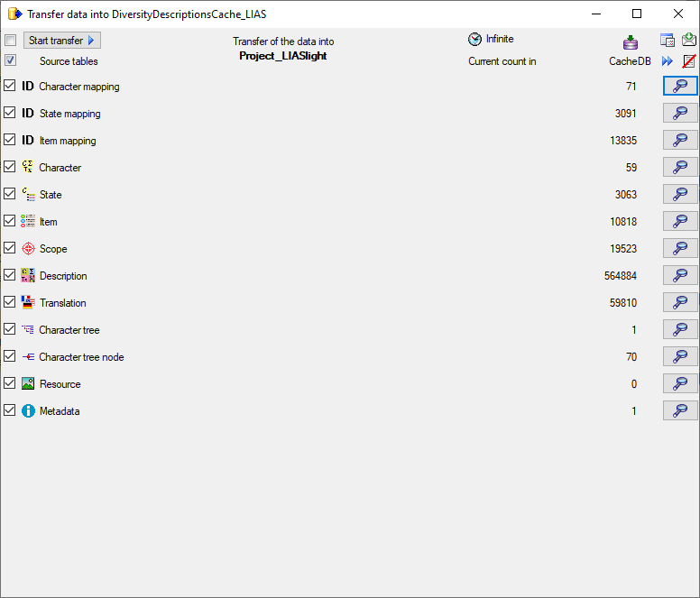Image resolution: width=700 pixels, height=598 pixels.
Task: Click the Infinite timeout clock icon
Action: [475, 40]
